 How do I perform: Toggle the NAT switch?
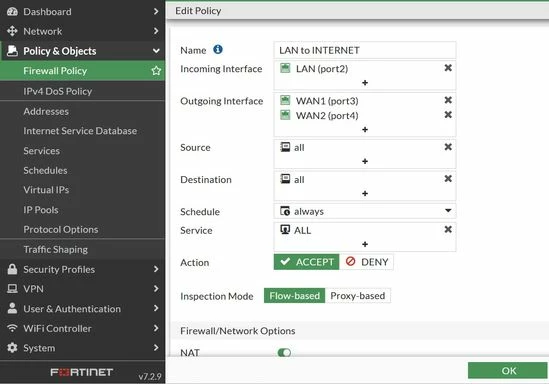(x=284, y=352)
